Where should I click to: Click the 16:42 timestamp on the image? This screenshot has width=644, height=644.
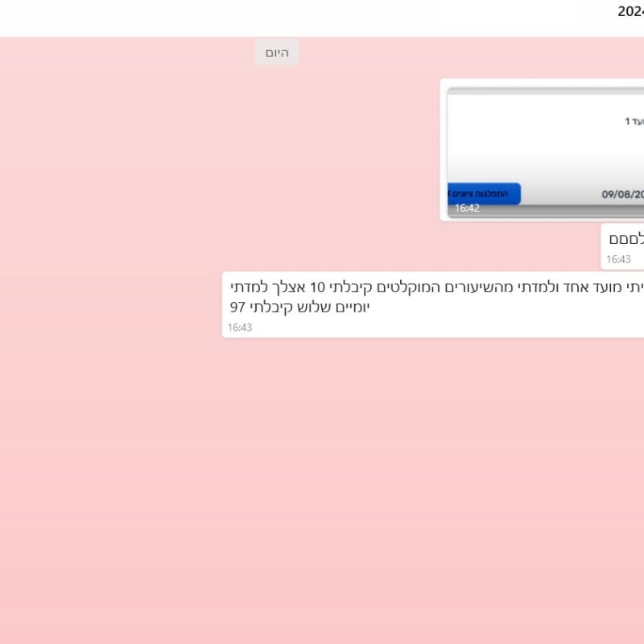pyautogui.click(x=467, y=208)
